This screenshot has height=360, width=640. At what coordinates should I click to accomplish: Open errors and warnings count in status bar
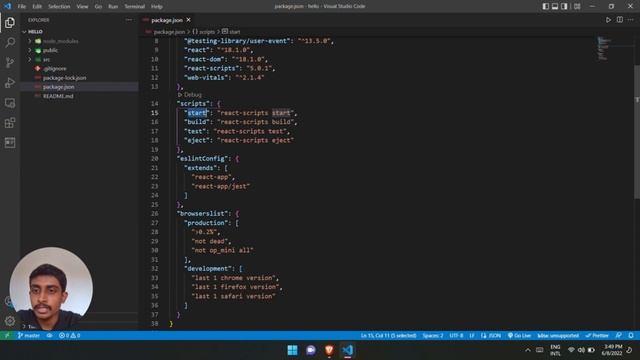(x=69, y=336)
